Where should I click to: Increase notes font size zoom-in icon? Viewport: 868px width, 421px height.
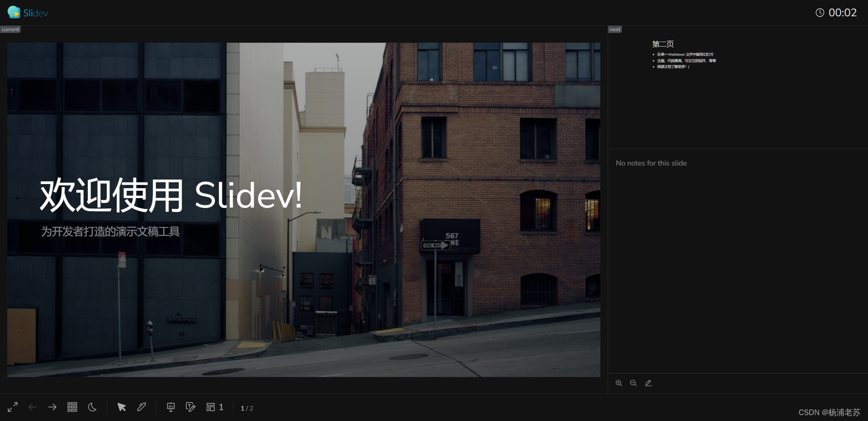click(619, 383)
